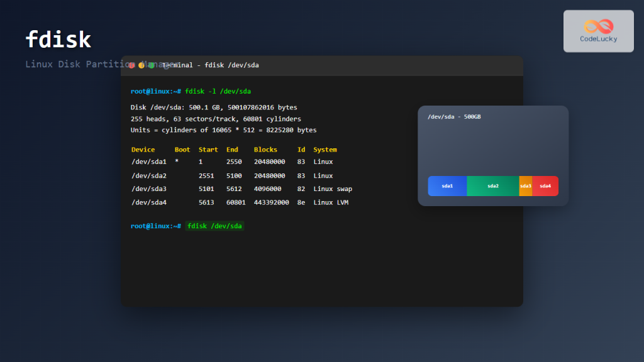Open the Blocks column heading
Image resolution: width=644 pixels, height=362 pixels.
click(x=265, y=150)
